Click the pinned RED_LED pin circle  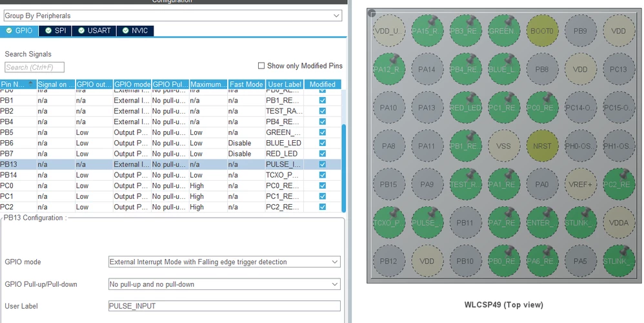point(465,108)
